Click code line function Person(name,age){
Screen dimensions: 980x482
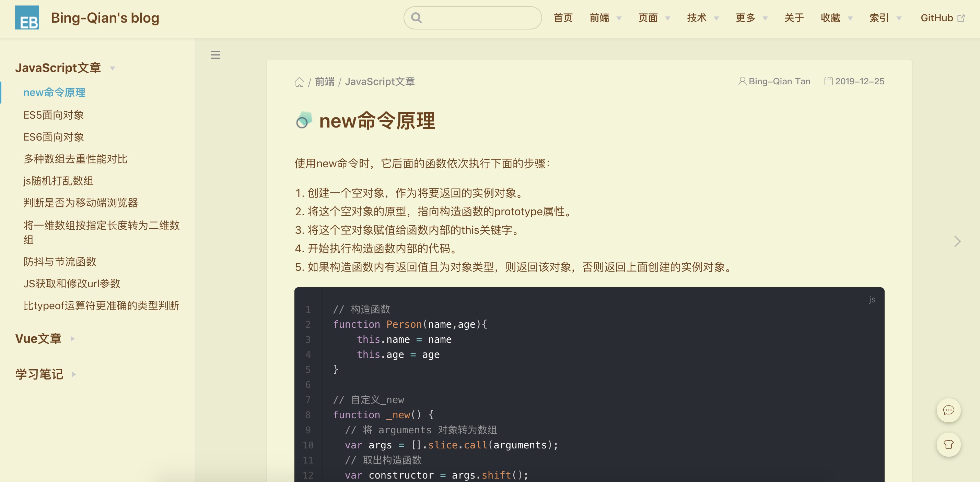pyautogui.click(x=410, y=324)
